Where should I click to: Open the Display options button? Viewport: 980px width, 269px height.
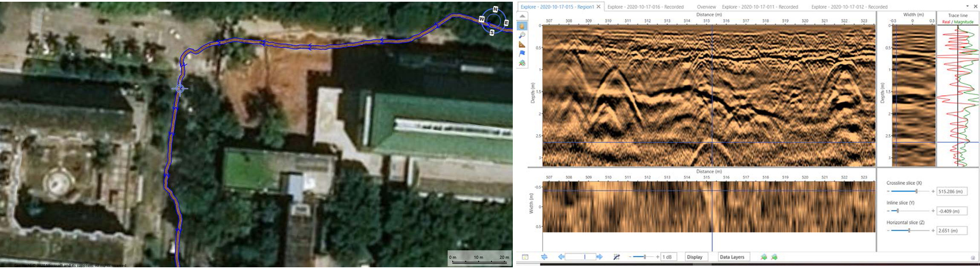click(694, 257)
